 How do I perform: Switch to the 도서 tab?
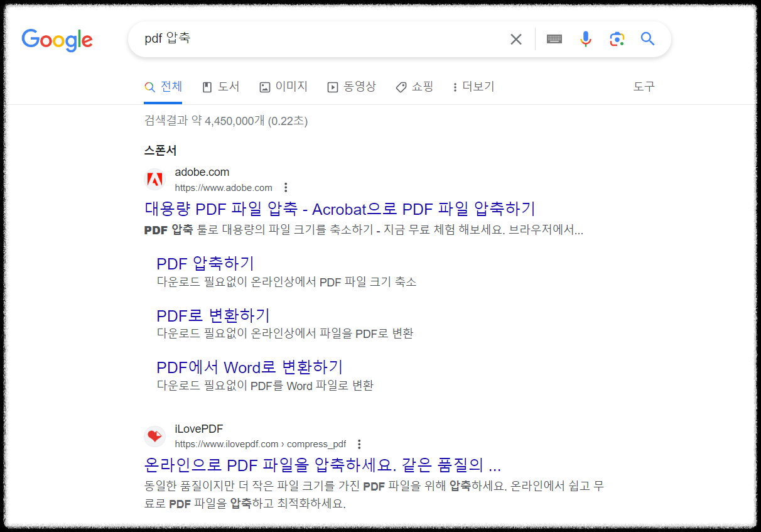[x=221, y=87]
